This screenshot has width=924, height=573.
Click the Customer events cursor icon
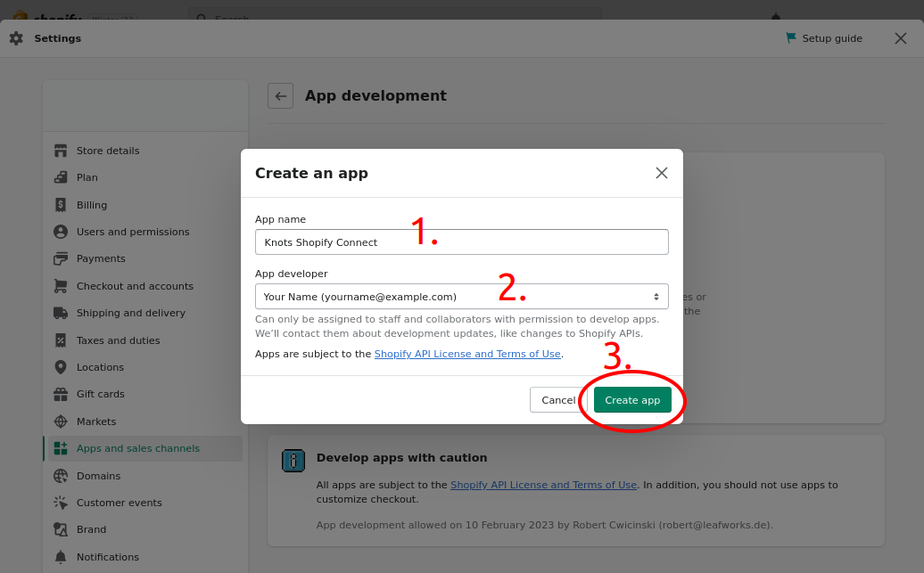pos(61,503)
